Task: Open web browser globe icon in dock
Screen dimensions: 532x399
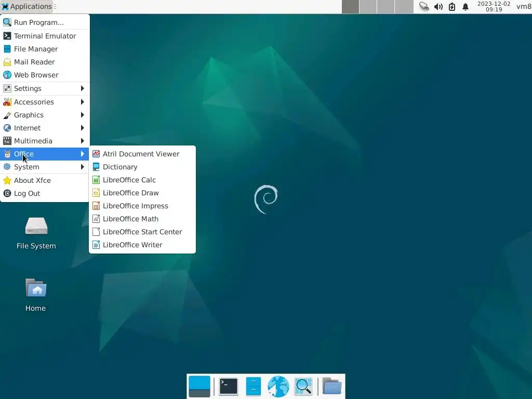Action: pyautogui.click(x=278, y=387)
